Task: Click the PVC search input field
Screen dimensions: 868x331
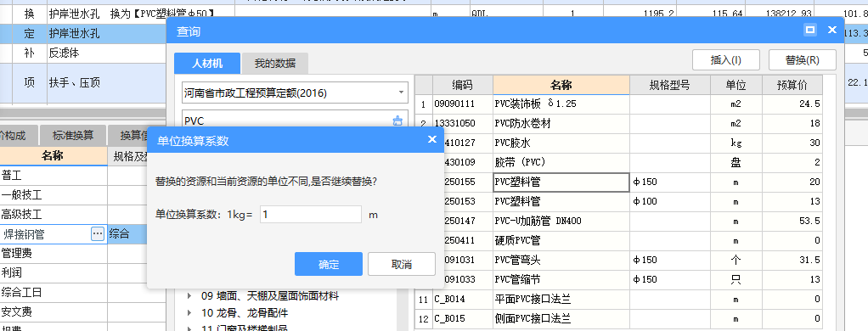Action: [287, 121]
